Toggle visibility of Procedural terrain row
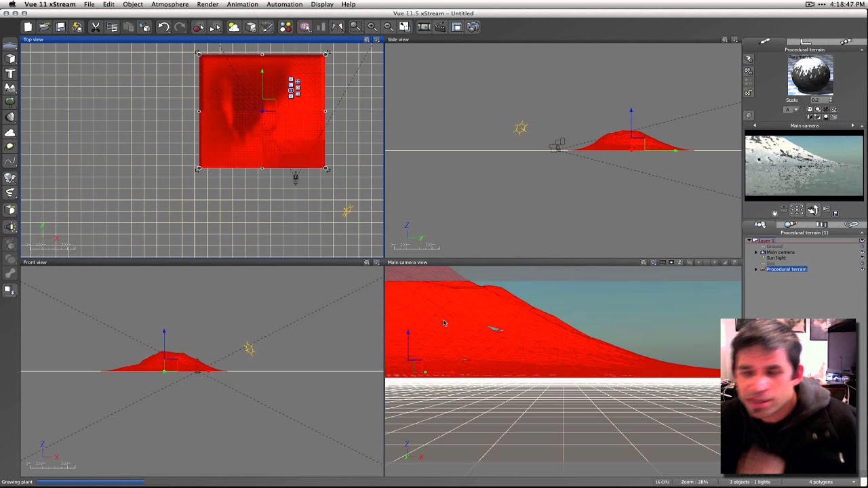868x488 pixels. (863, 269)
